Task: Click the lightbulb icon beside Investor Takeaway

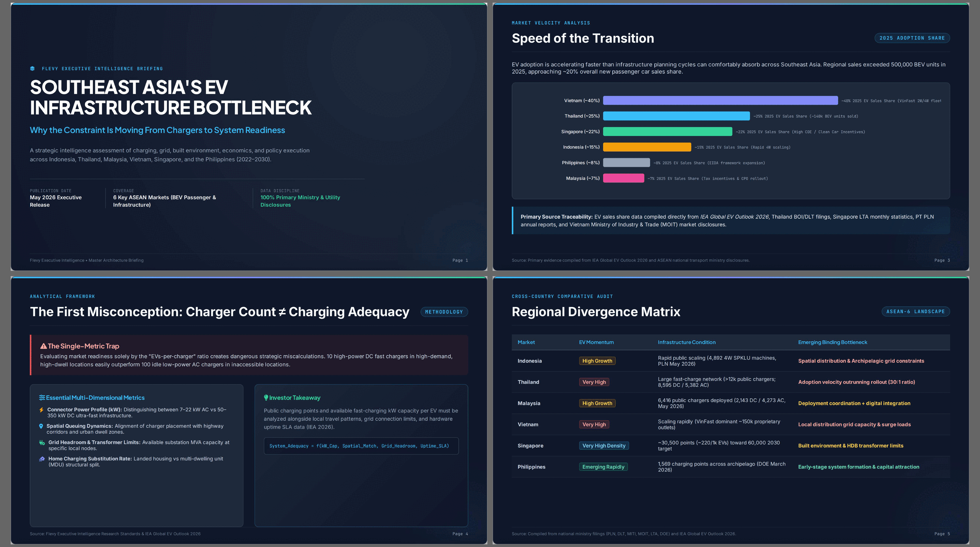Action: 266,398
